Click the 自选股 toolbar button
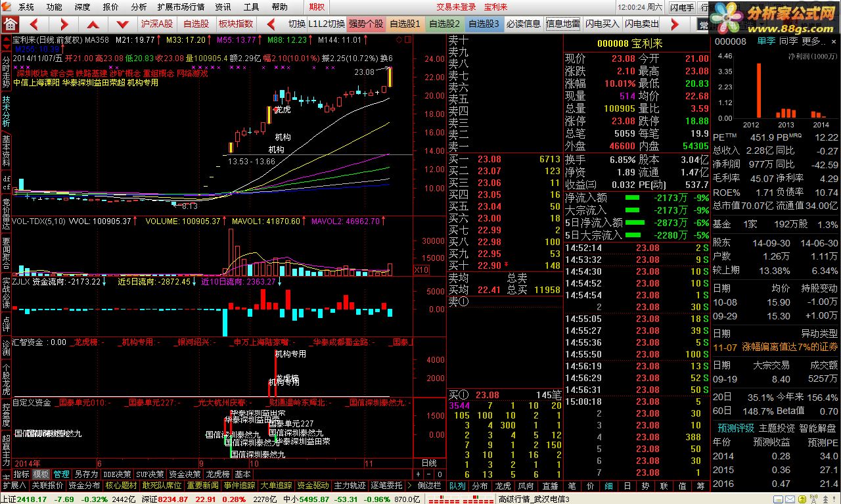841x504 pixels. pos(196,24)
